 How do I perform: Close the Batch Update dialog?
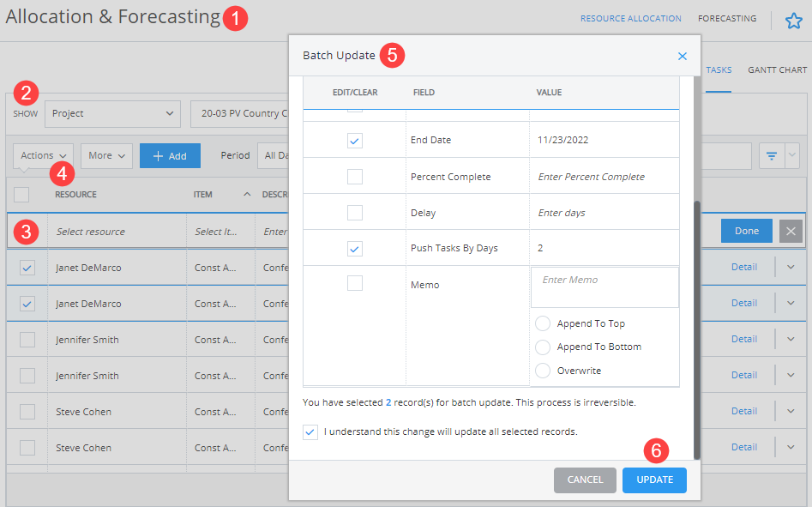(682, 56)
